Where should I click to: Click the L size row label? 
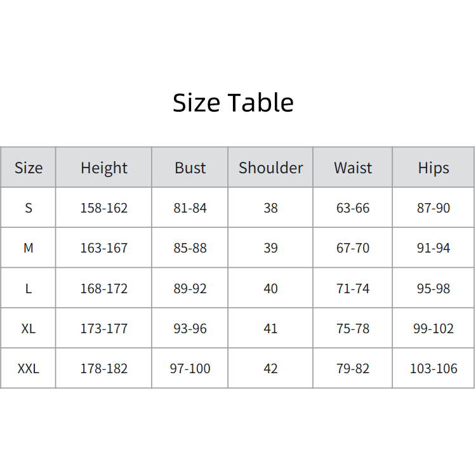coord(29,289)
